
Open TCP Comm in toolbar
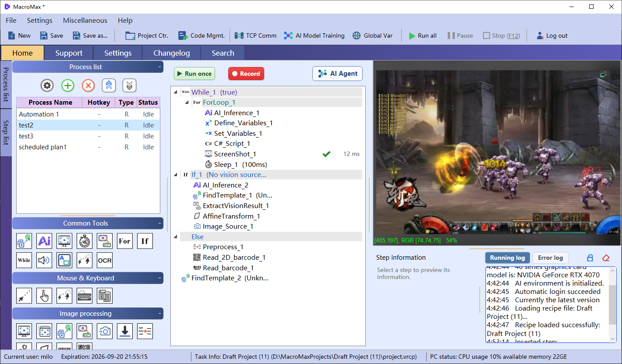[x=256, y=35]
